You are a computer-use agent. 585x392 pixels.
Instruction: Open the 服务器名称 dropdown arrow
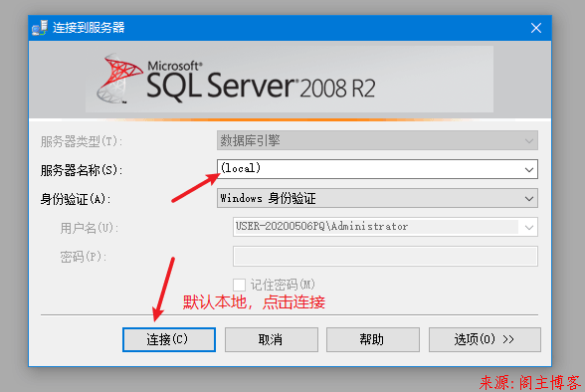528,170
